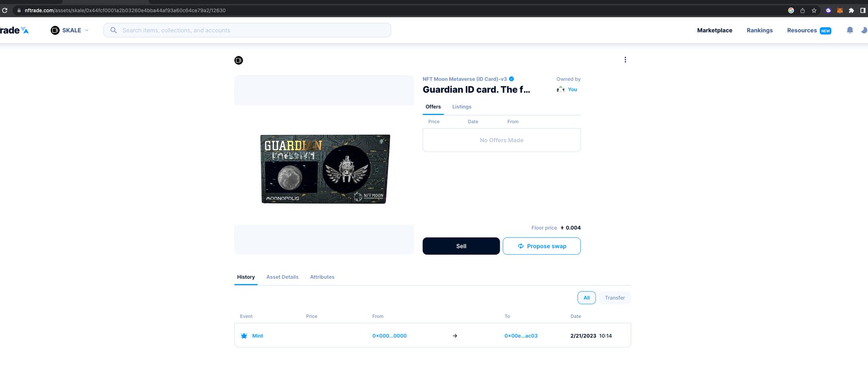Click the browser address bar URL
Screen dimensions: 868x366
click(125, 10)
